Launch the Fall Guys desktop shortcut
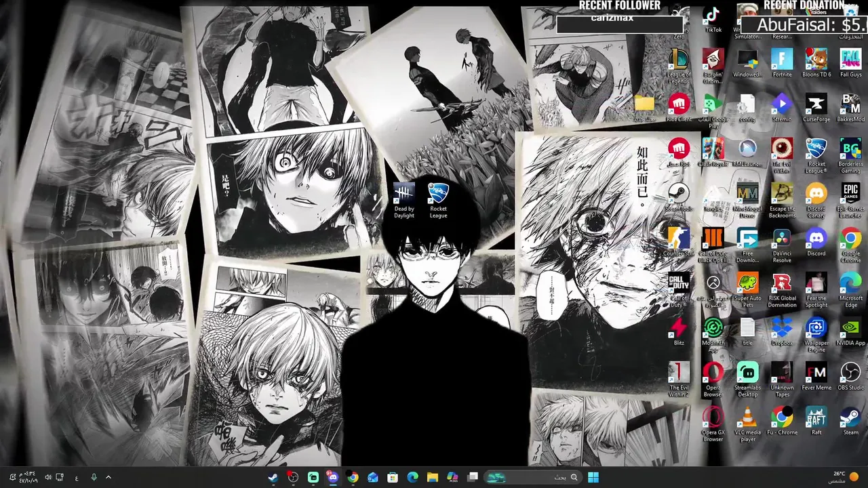868x488 pixels. point(850,63)
